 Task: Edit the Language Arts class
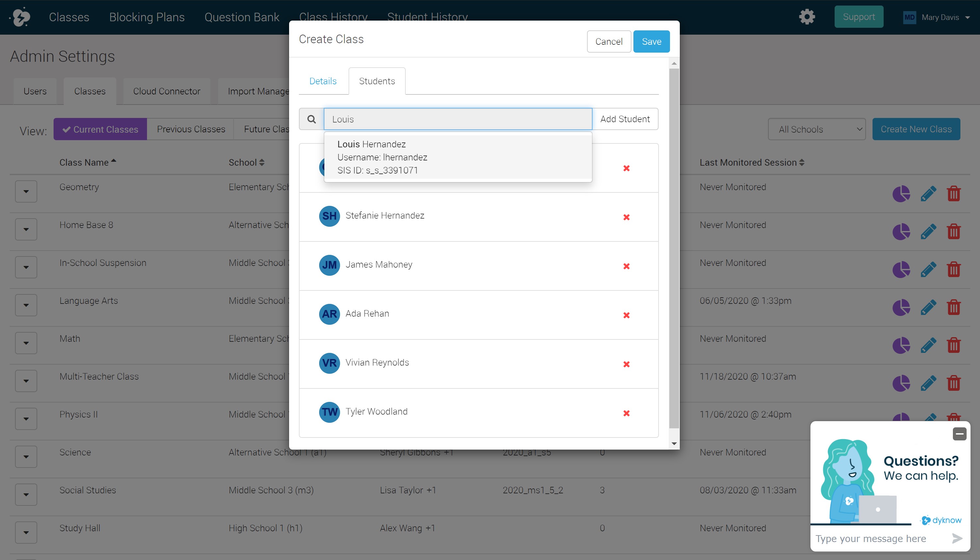point(928,307)
